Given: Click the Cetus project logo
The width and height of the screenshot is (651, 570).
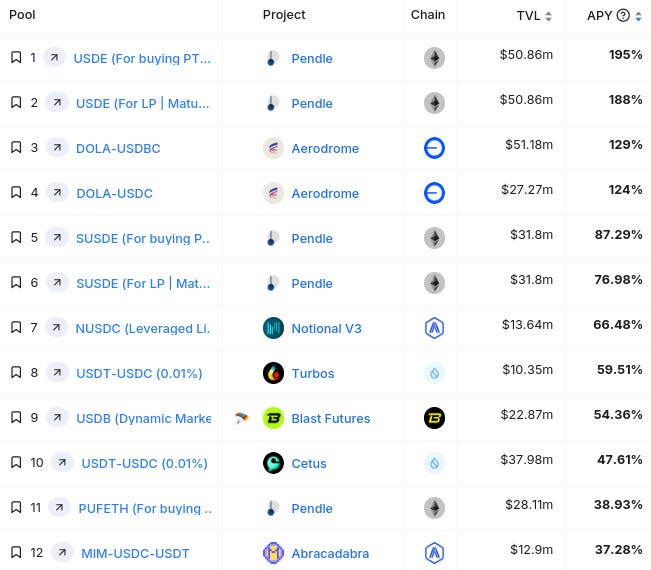Looking at the screenshot, I should click(x=273, y=463).
